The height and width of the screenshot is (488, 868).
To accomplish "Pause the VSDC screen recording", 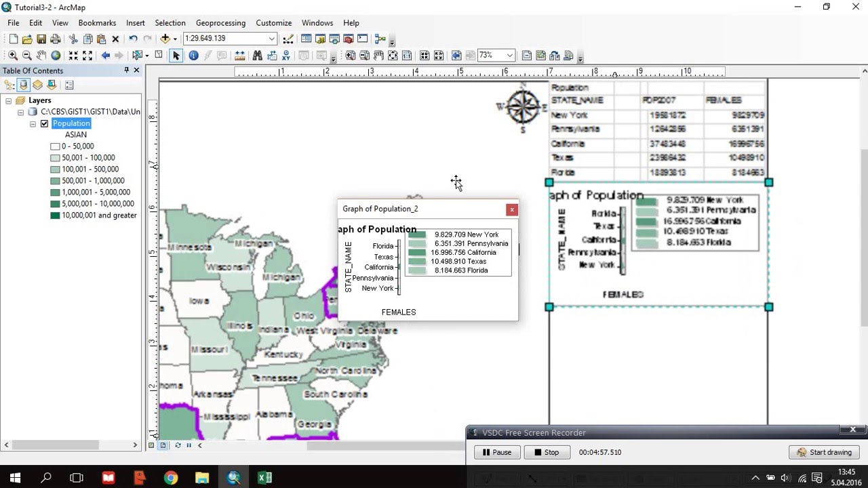I will point(497,452).
